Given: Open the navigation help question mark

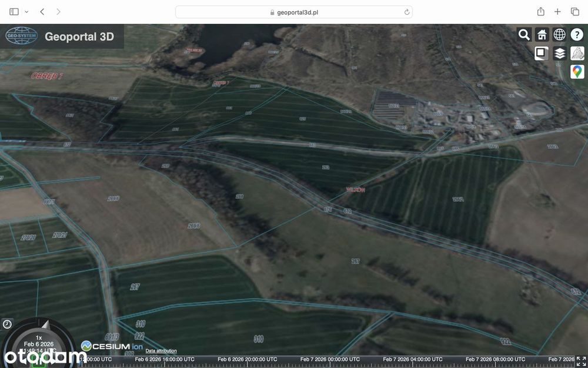Looking at the screenshot, I should click(x=577, y=35).
